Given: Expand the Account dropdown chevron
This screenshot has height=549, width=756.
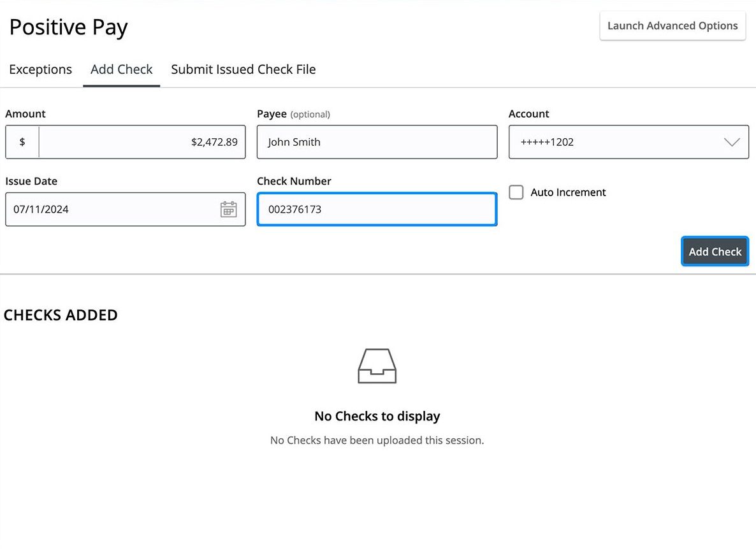Looking at the screenshot, I should click(732, 142).
